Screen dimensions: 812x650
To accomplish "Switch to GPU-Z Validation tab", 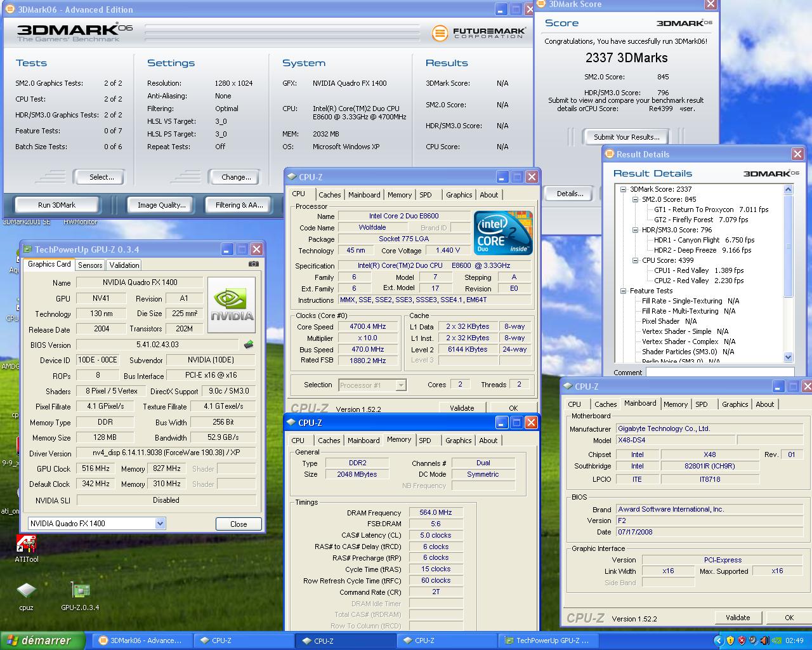I will (x=124, y=265).
